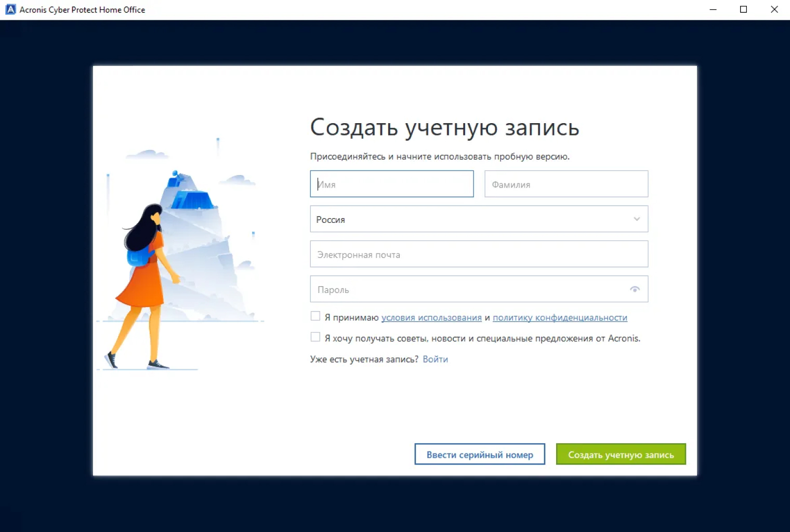Viewport: 790px width, 532px height.
Task: Click Ввести серийный номер button
Action: click(480, 454)
